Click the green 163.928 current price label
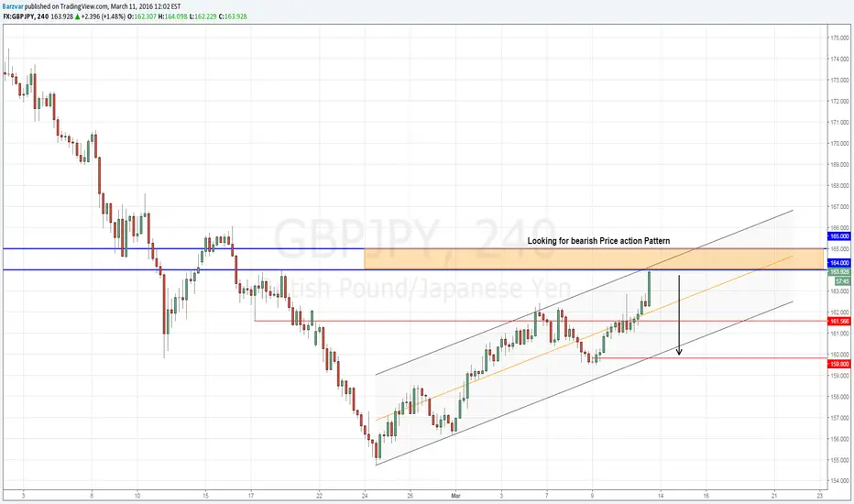Viewport: 854px width, 504px height. pos(838,272)
